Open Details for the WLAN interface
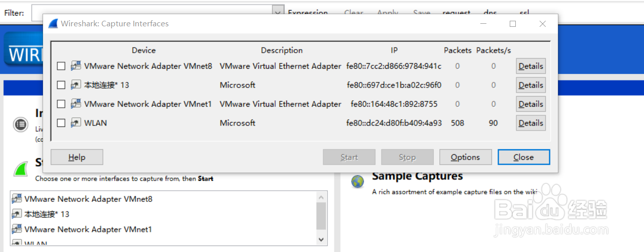Screen dimensions: 644x252 point(531,123)
